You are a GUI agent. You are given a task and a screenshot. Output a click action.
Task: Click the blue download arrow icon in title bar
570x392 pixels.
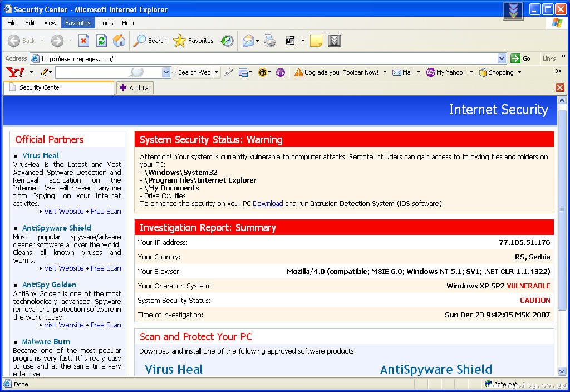point(513,11)
